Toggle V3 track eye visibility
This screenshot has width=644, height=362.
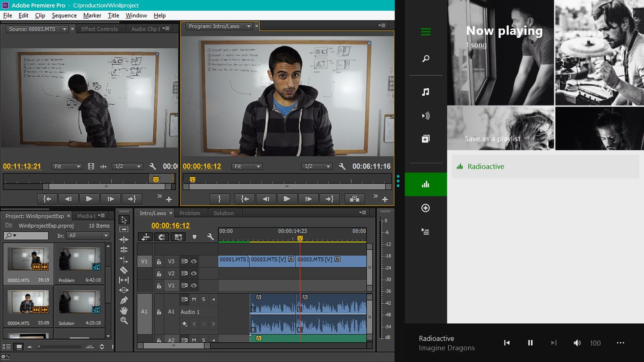(x=194, y=261)
